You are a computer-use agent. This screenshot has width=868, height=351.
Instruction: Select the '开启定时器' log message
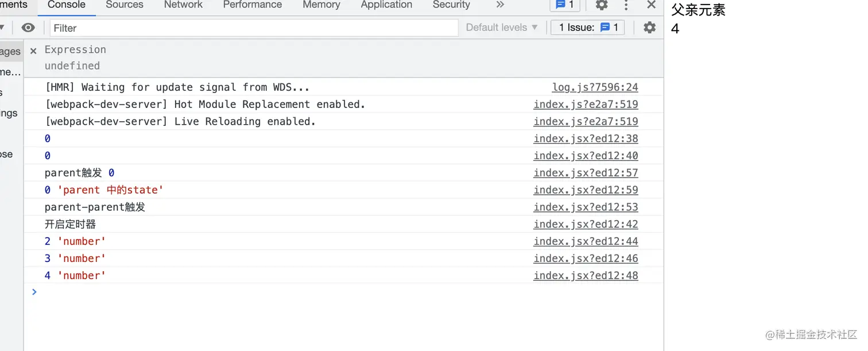71,225
